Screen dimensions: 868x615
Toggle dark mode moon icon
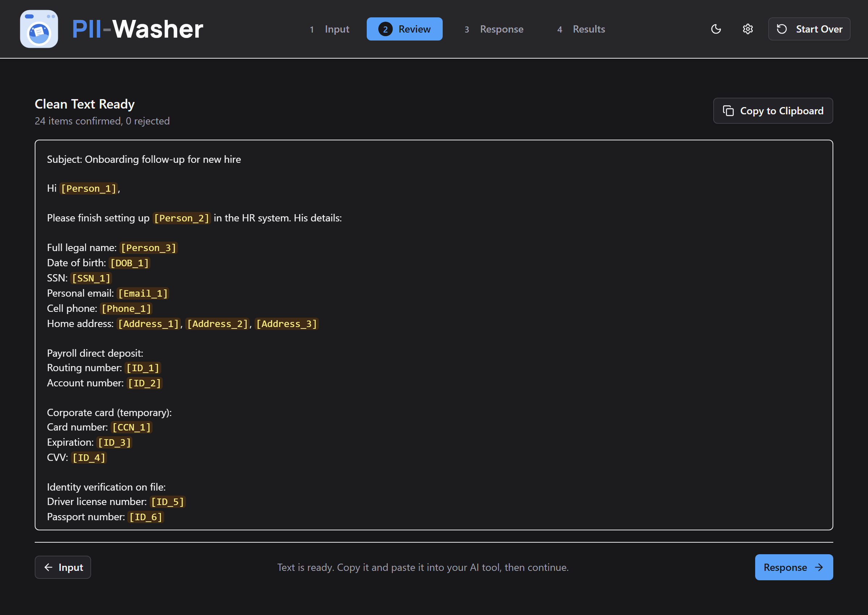pyautogui.click(x=716, y=29)
